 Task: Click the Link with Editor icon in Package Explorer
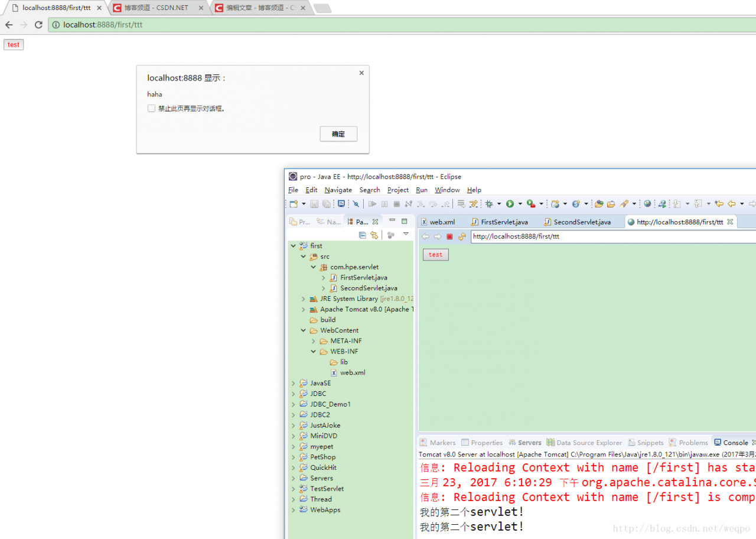[x=374, y=235]
